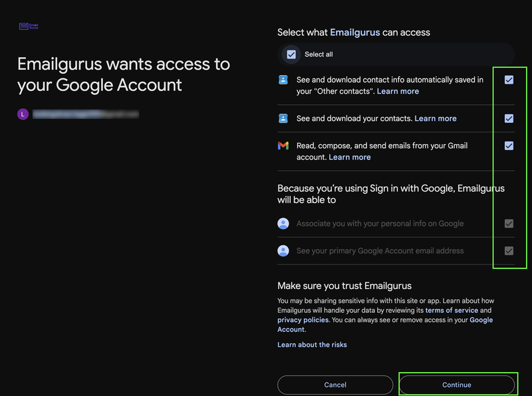Viewport: 532px width, 396px height.
Task: Click the contacts icon next to download contacts permission
Action: 282,118
